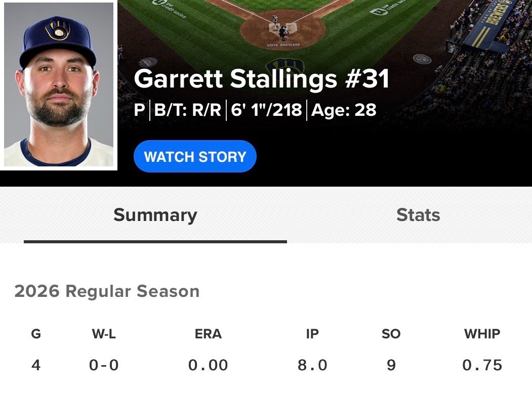
Task: Click the IP column header
Action: [x=312, y=334]
